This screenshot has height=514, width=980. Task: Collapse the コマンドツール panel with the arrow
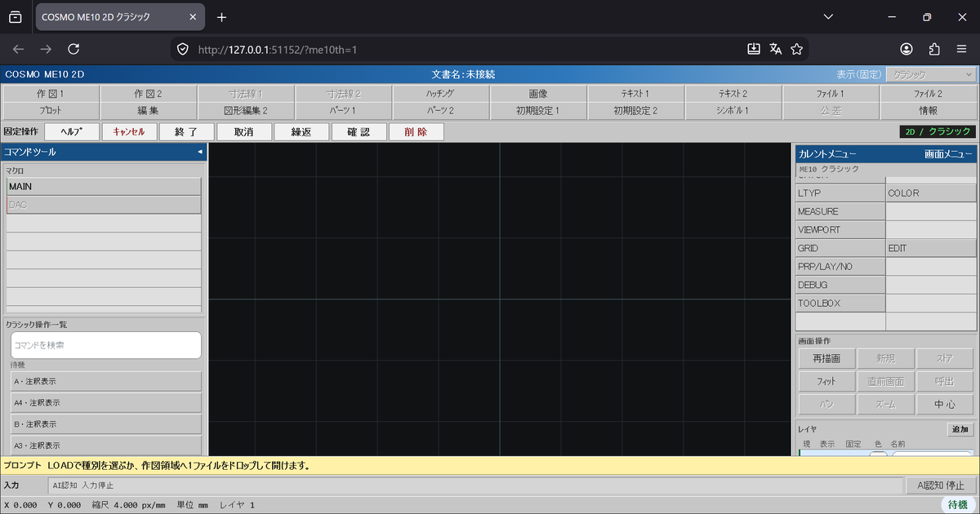(200, 152)
